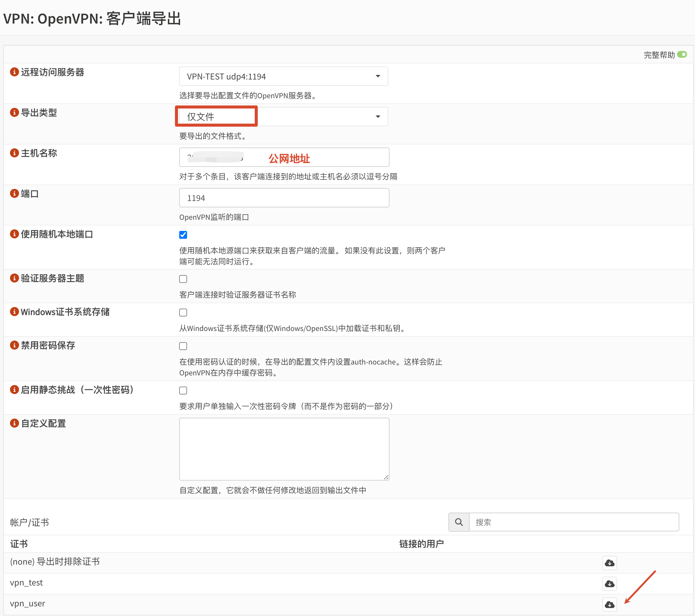This screenshot has height=616, width=695.
Task: Click the 搜索 certificate search box
Action: tap(574, 522)
